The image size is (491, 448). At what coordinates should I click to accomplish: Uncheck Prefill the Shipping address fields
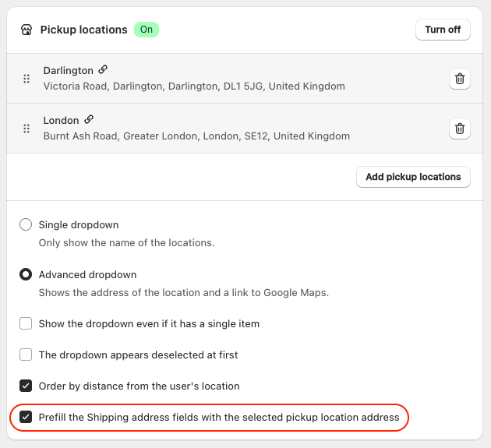coord(26,417)
